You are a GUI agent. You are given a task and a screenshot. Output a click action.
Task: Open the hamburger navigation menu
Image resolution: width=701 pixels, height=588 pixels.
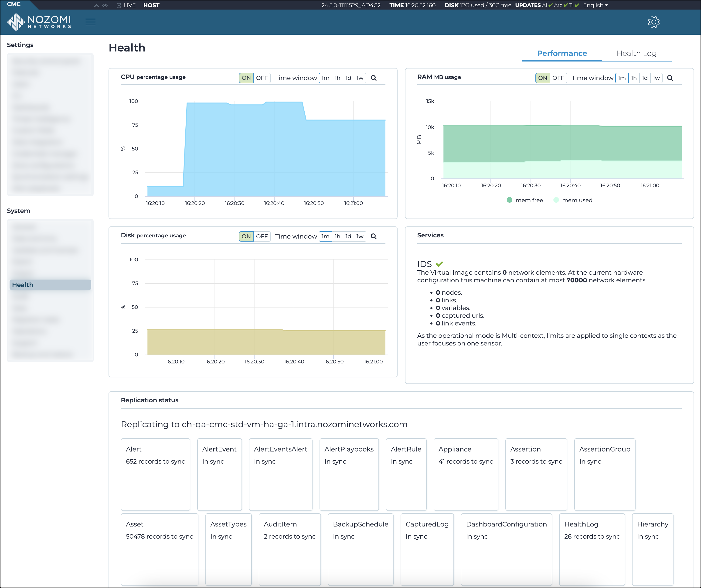click(90, 22)
